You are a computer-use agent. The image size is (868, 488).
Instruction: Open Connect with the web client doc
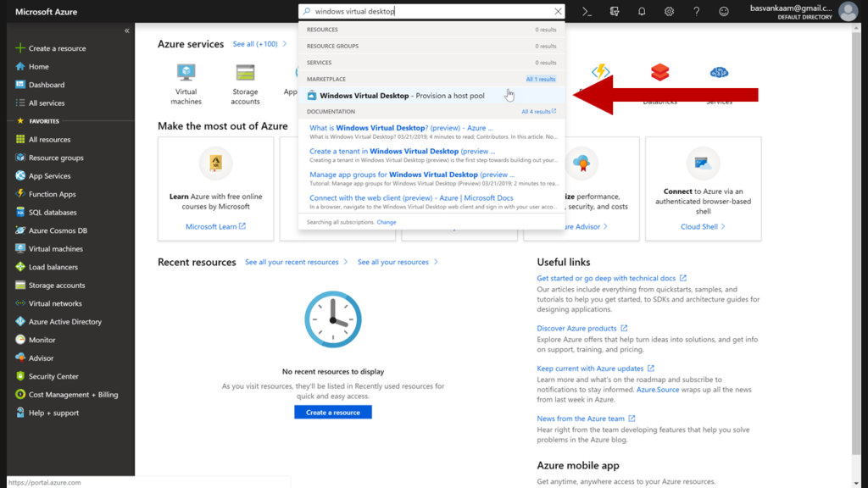(411, 197)
